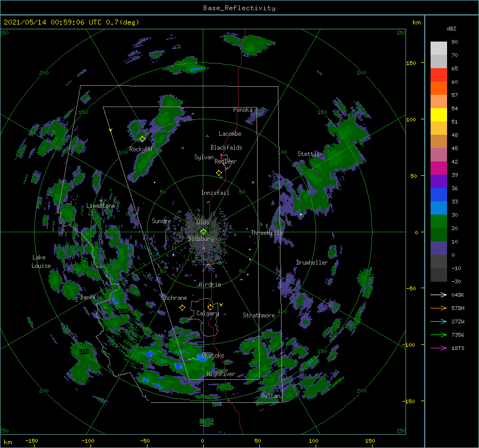Click the Vulcan label

click(x=271, y=396)
